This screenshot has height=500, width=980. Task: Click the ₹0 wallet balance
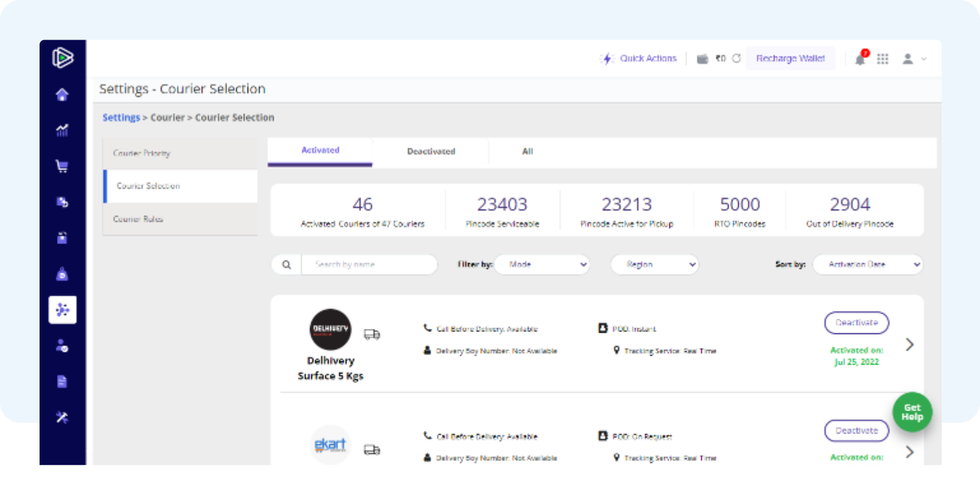click(x=720, y=59)
